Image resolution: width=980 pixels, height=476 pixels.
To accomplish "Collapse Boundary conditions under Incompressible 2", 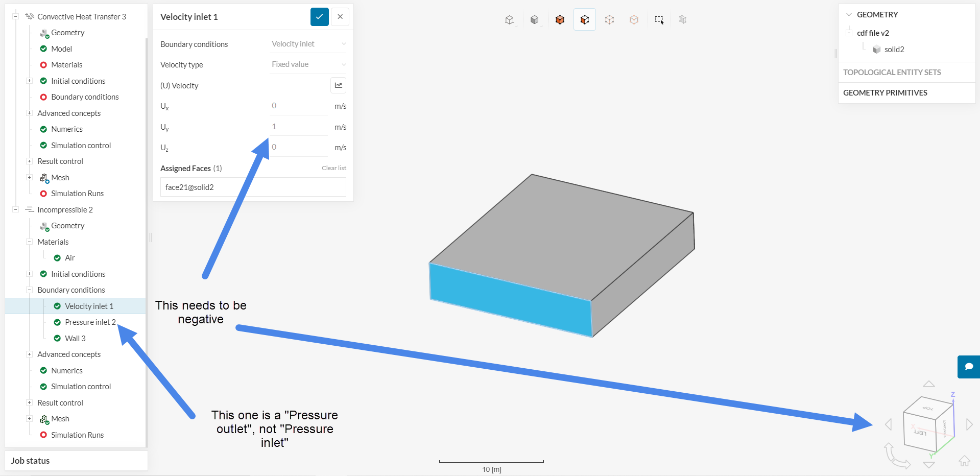I will pyautogui.click(x=29, y=290).
